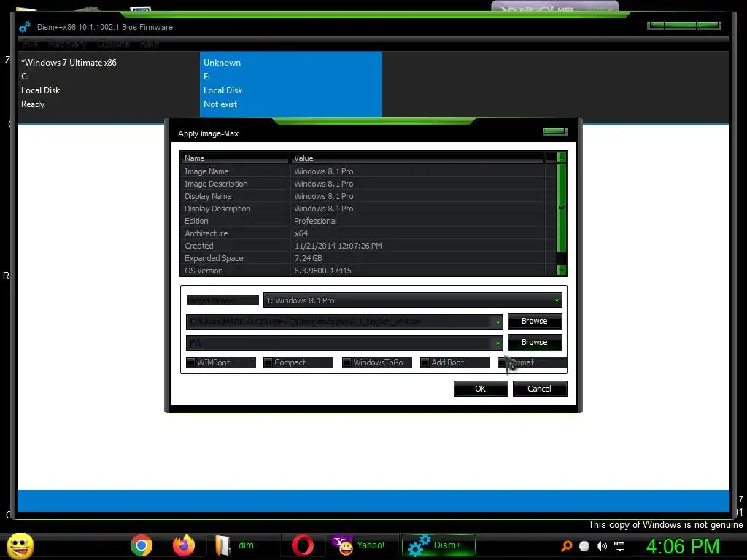Click the round face tray icon
The height and width of the screenshot is (560, 747).
click(584, 546)
